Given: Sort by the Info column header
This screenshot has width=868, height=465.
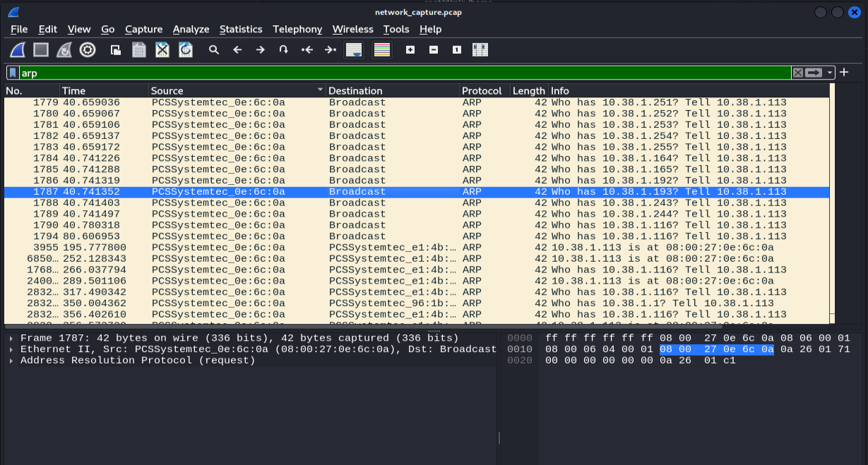Looking at the screenshot, I should 689,90.
